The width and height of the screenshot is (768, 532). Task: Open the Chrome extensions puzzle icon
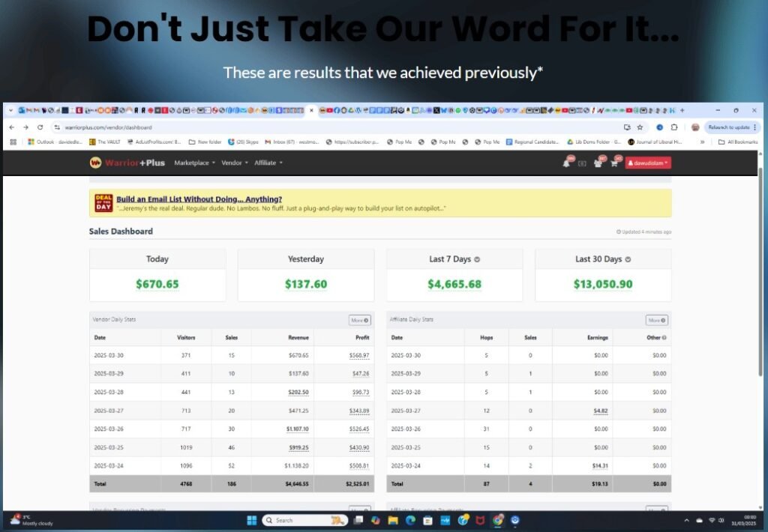(x=674, y=127)
